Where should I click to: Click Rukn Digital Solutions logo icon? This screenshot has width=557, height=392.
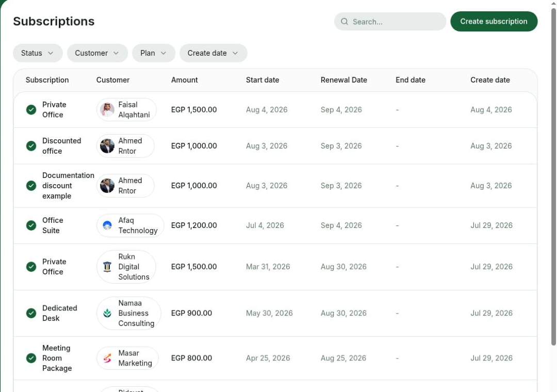click(107, 267)
